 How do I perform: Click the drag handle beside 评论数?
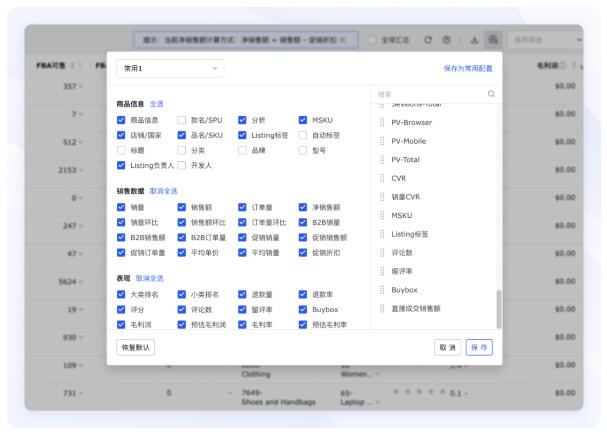pyautogui.click(x=381, y=253)
